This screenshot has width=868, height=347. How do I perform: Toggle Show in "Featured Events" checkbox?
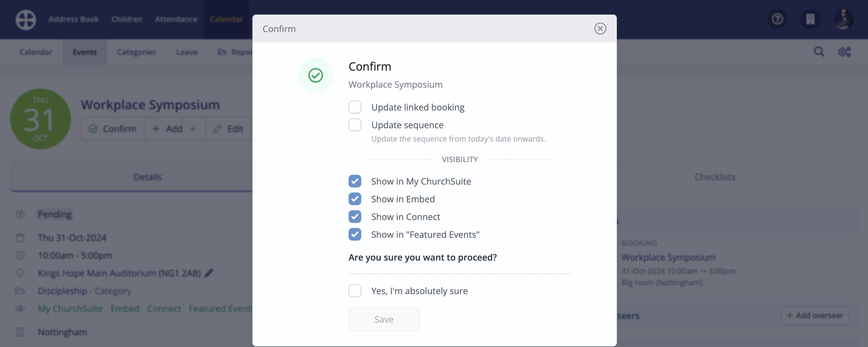click(x=355, y=234)
